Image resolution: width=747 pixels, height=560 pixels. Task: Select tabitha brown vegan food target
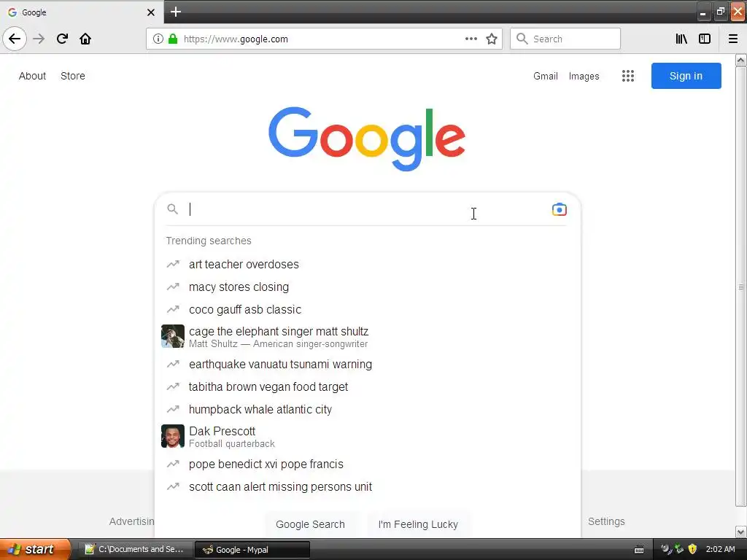[366, 386]
